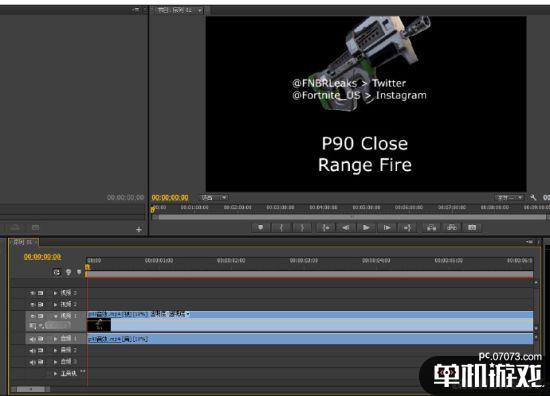The image size is (550, 396).
Task: Click the Play button in program monitor
Action: pyautogui.click(x=365, y=228)
